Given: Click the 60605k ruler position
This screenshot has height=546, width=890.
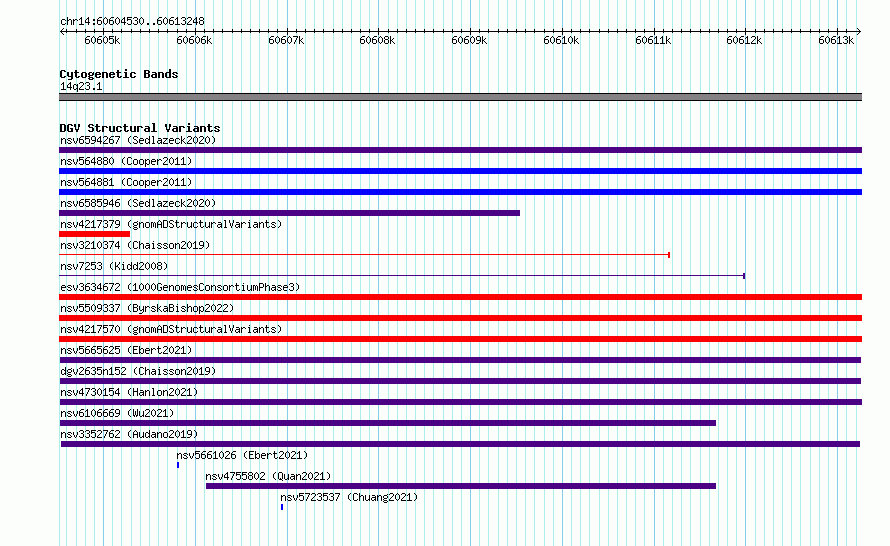Looking at the screenshot, I should coord(102,40).
